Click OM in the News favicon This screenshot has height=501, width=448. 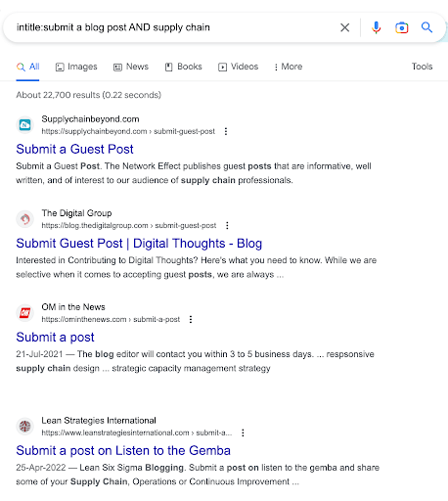(24, 312)
